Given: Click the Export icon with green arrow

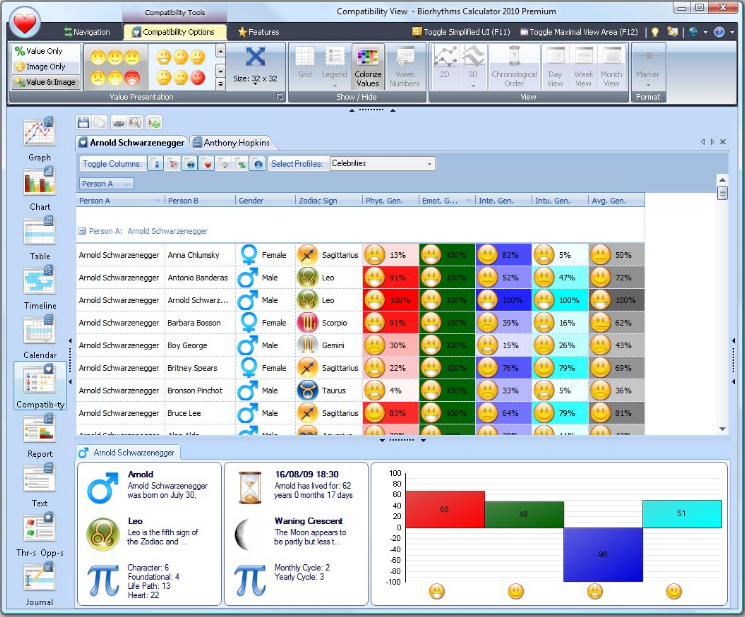Looking at the screenshot, I should pyautogui.click(x=153, y=123).
